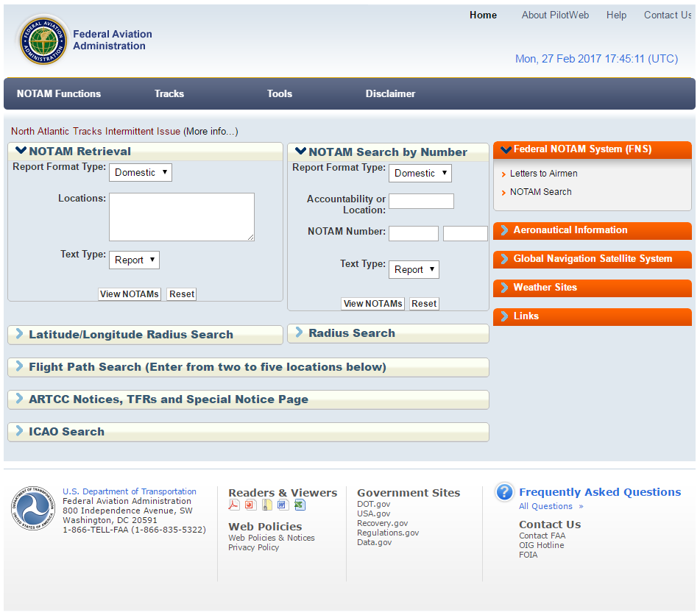Expand the Weather Sites section
The image size is (700, 615).
tap(593, 288)
